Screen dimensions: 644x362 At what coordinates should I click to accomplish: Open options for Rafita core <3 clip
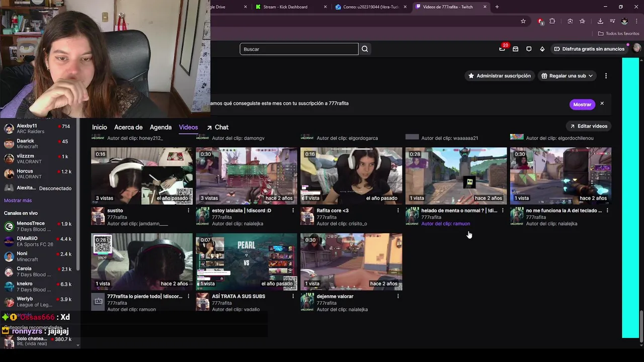(398, 211)
